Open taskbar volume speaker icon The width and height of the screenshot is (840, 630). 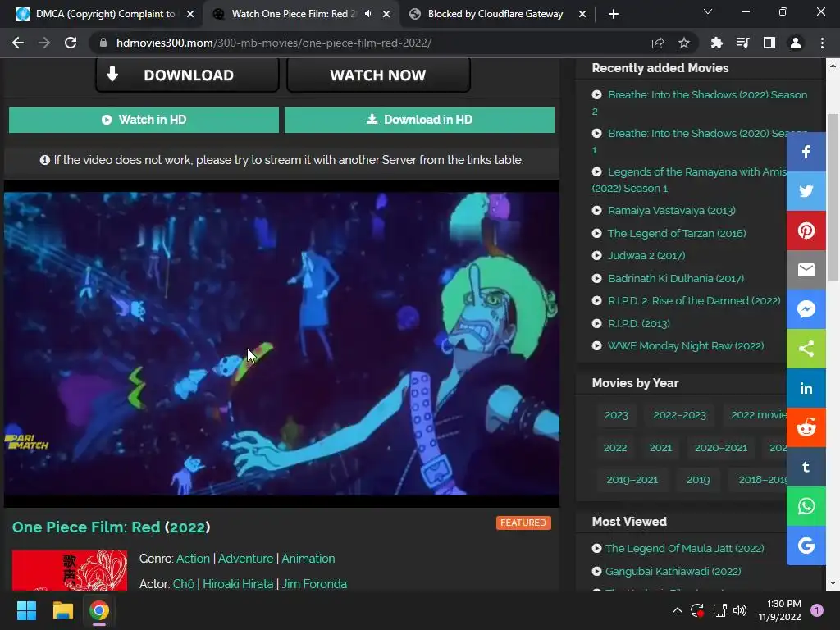tap(740, 610)
